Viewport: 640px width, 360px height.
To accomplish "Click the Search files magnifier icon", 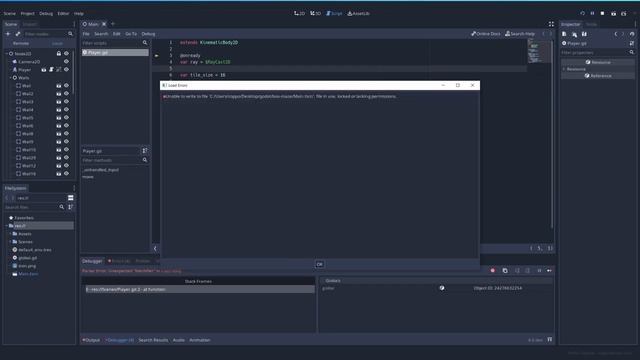I will click(x=62, y=207).
